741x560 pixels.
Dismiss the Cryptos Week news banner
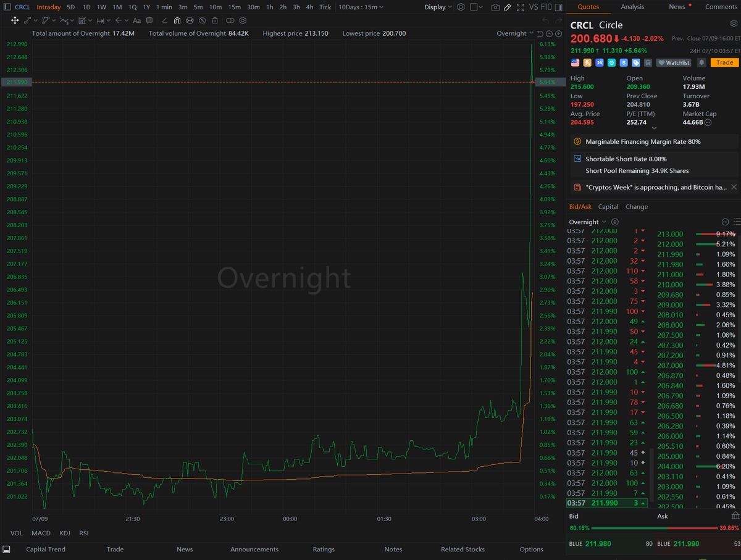point(734,187)
